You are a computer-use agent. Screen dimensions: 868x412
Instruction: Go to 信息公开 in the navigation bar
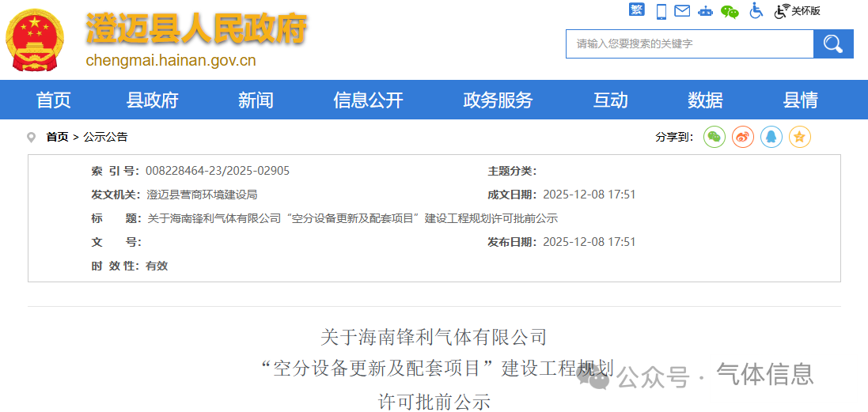368,100
